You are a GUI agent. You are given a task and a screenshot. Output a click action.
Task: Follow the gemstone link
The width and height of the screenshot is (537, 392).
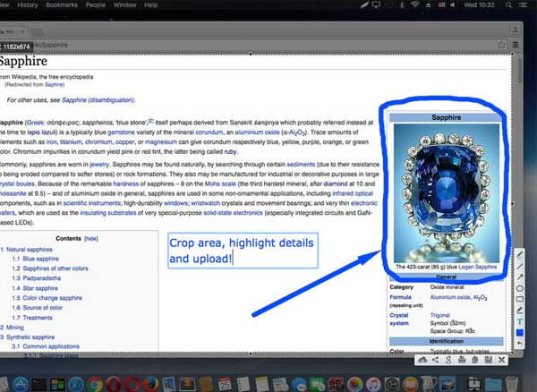click(121, 132)
